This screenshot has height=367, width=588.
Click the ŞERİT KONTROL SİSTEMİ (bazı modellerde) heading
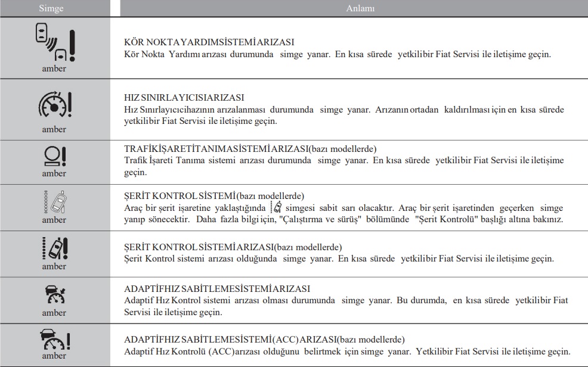point(214,196)
